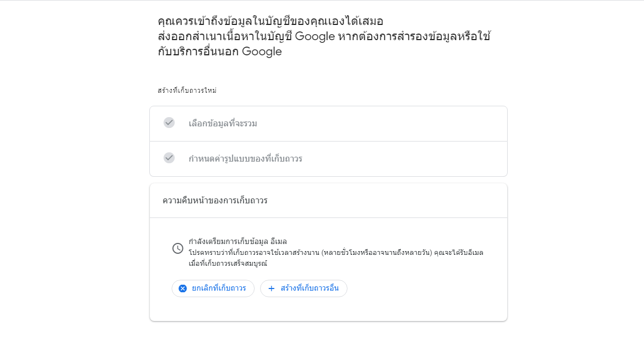This screenshot has height=340, width=644.
Task: Click the word Google in กับบริการอื่นนอก Google
Action: (262, 52)
